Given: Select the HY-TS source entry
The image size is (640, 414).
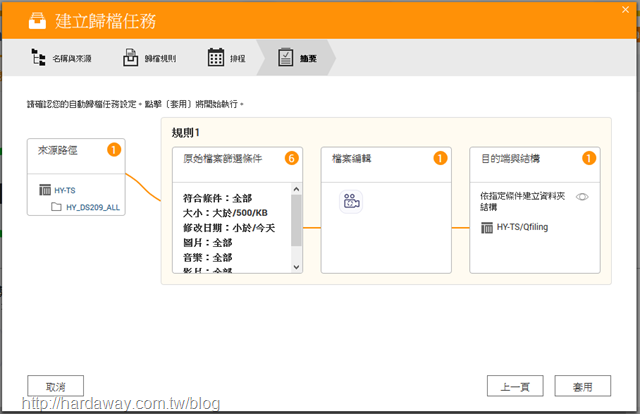Looking at the screenshot, I should (x=65, y=190).
